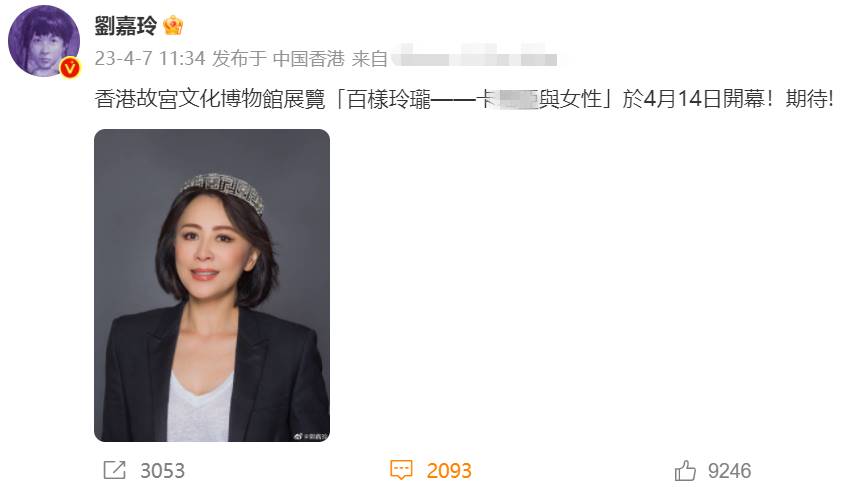Image resolution: width=861 pixels, height=498 pixels.
Task: Open the orange comment bubble icon
Action: point(401,471)
